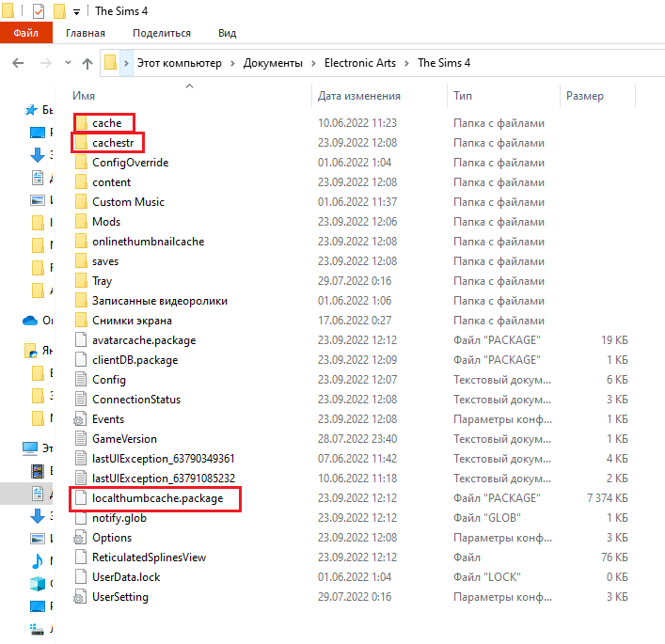Select the Options config file icon
This screenshot has height=644, width=665.
[x=81, y=538]
